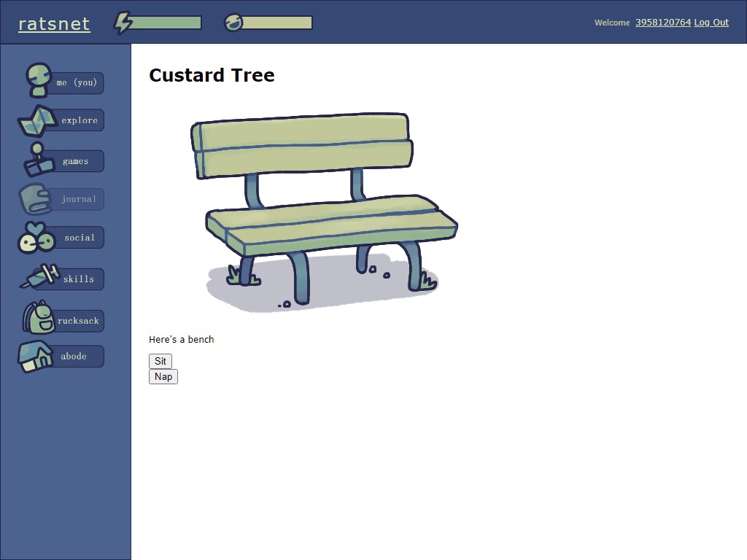Select the "skills" label in sidebar menu
This screenshot has width=747, height=560.
click(79, 279)
